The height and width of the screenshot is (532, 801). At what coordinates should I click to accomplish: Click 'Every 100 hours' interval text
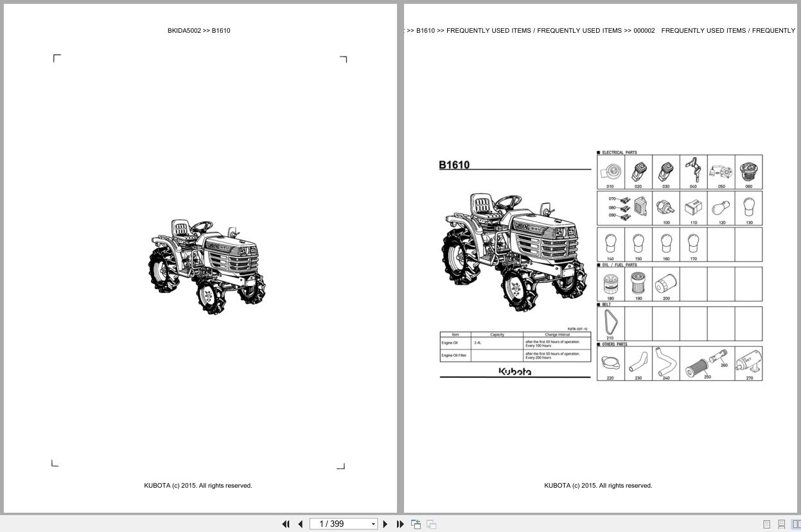tap(538, 346)
